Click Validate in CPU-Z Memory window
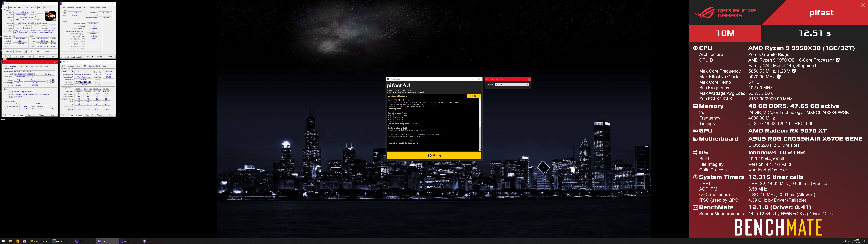The image size is (868, 244). pos(99,57)
